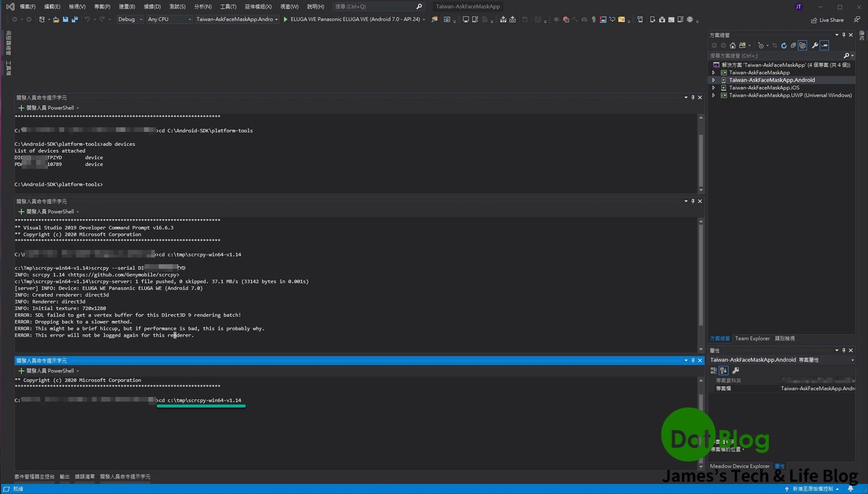Switch to the Meadow Device Explorer tab
868x494 pixels.
click(740, 466)
